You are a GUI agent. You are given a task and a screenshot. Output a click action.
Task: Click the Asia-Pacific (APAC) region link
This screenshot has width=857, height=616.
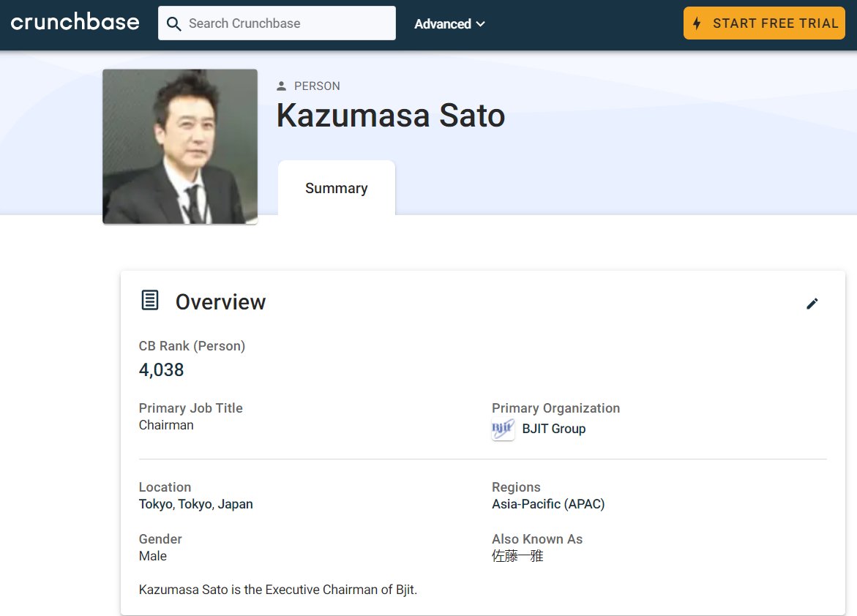548,504
